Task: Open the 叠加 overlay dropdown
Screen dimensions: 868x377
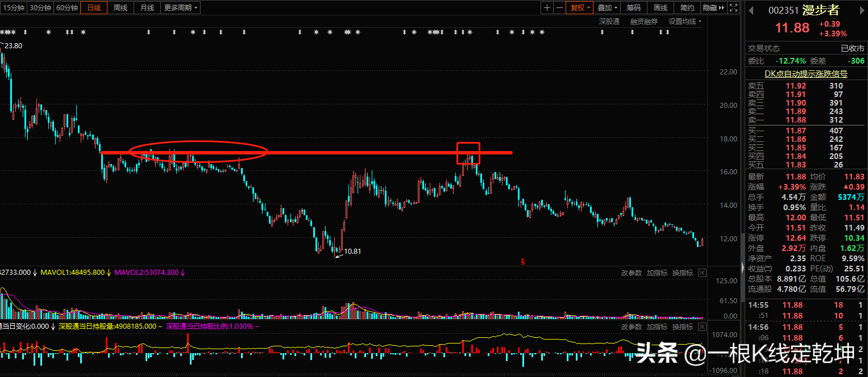Action: (607, 7)
